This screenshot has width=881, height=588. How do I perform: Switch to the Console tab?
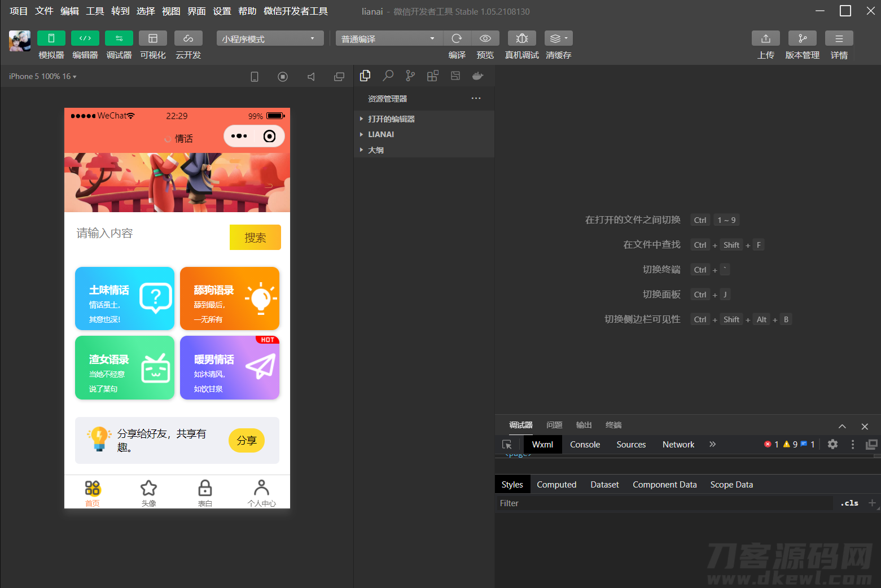pyautogui.click(x=585, y=445)
